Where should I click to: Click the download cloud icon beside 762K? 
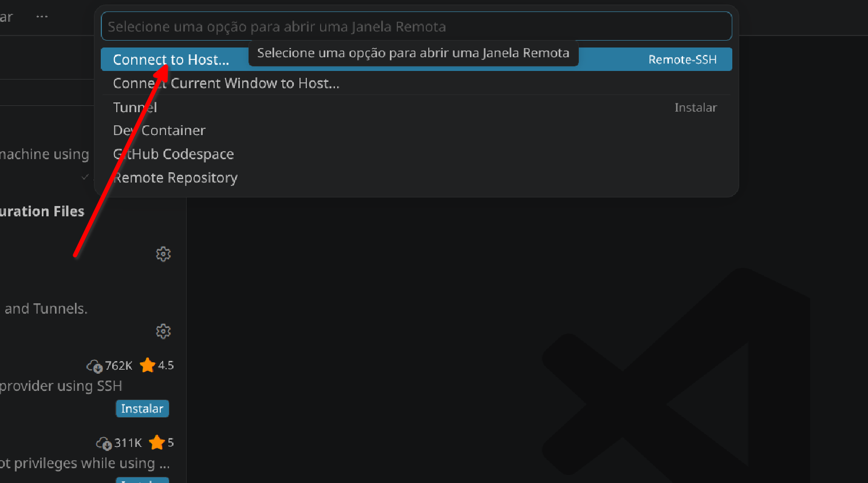[x=94, y=366]
